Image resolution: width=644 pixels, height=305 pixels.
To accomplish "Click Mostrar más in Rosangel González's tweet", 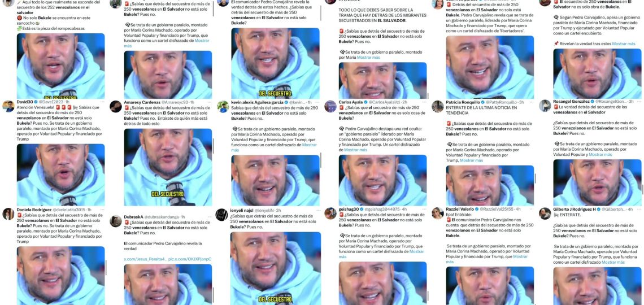I will [x=600, y=155].
